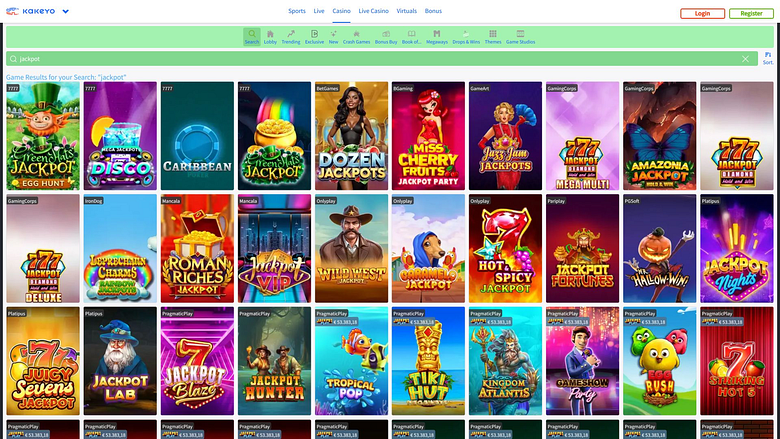780x439 pixels.
Task: Open the Caribbean Poker game
Action: coord(197,136)
